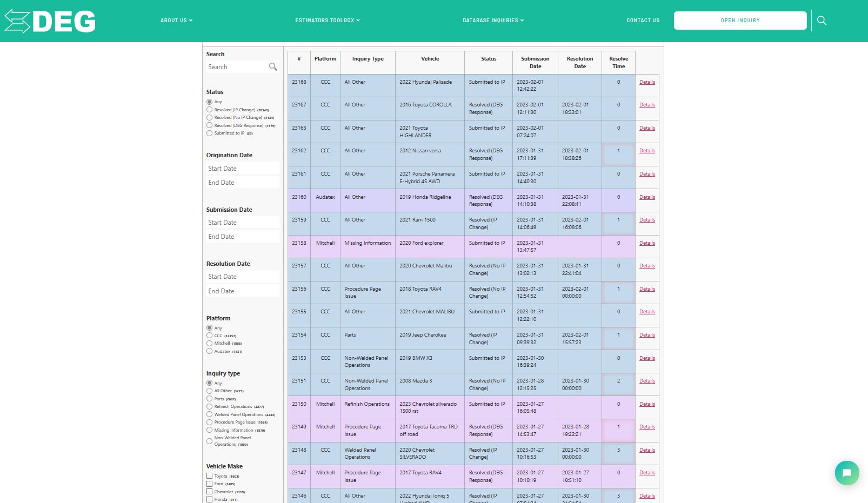Click the Submission Date column header

click(535, 63)
